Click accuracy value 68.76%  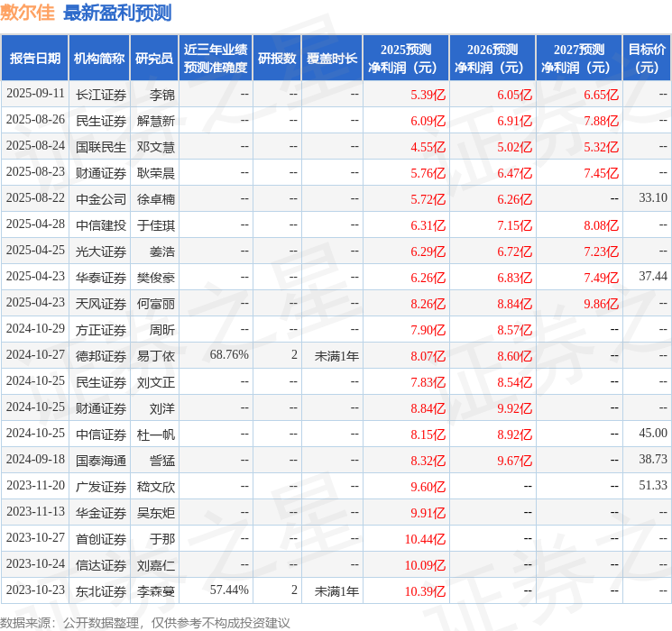tap(229, 354)
